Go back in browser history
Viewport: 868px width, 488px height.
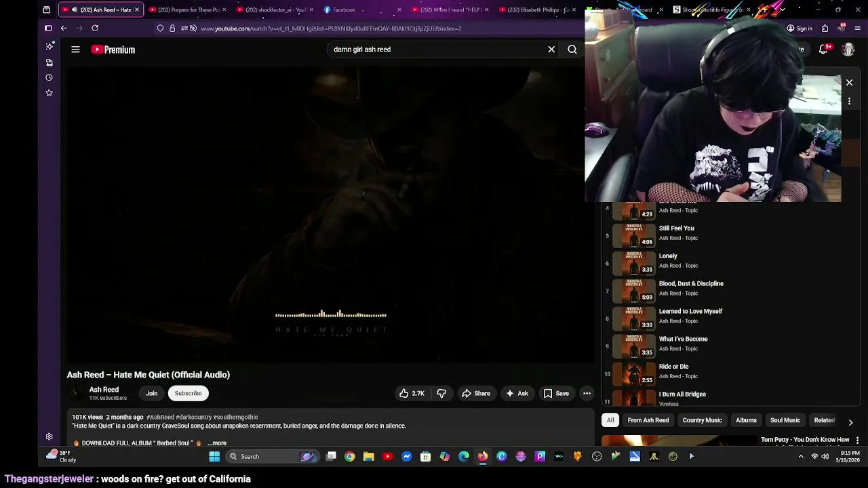tap(64, 28)
